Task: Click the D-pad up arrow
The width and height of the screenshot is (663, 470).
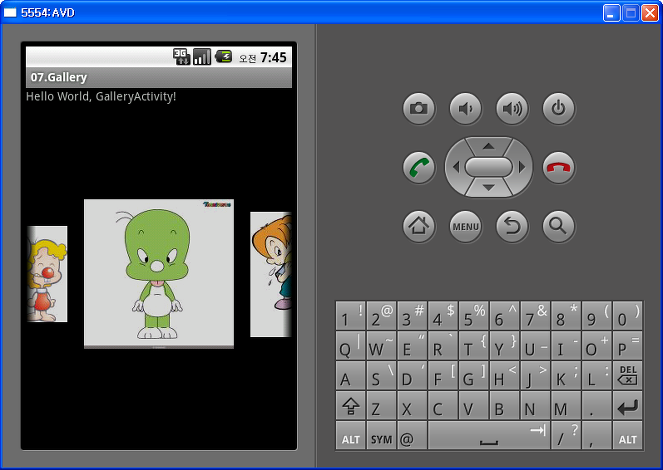Action: click(x=488, y=146)
